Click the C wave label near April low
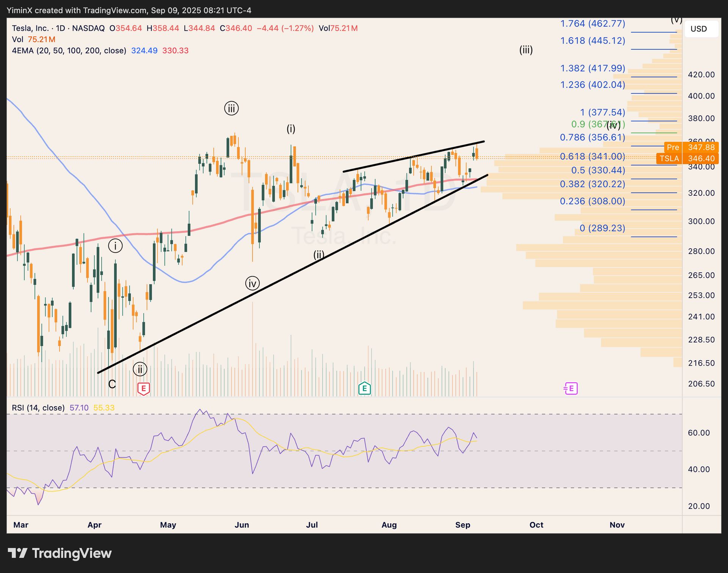The height and width of the screenshot is (573, 728). coord(112,384)
